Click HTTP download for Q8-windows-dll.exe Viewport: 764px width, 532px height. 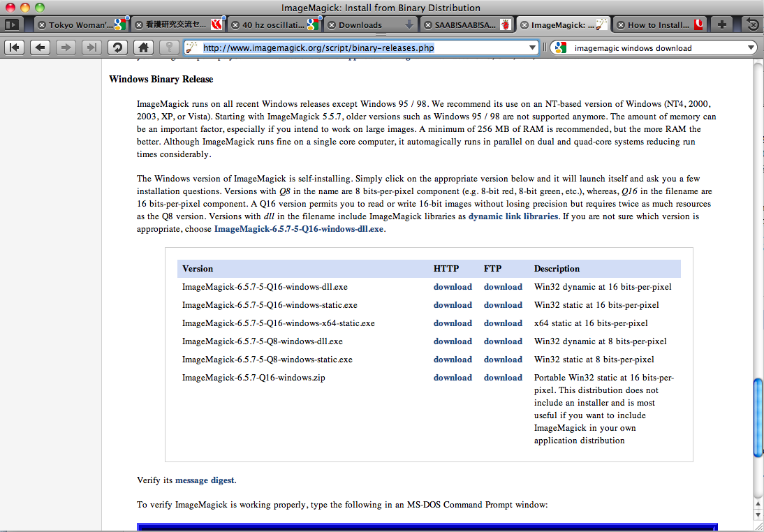453,341
